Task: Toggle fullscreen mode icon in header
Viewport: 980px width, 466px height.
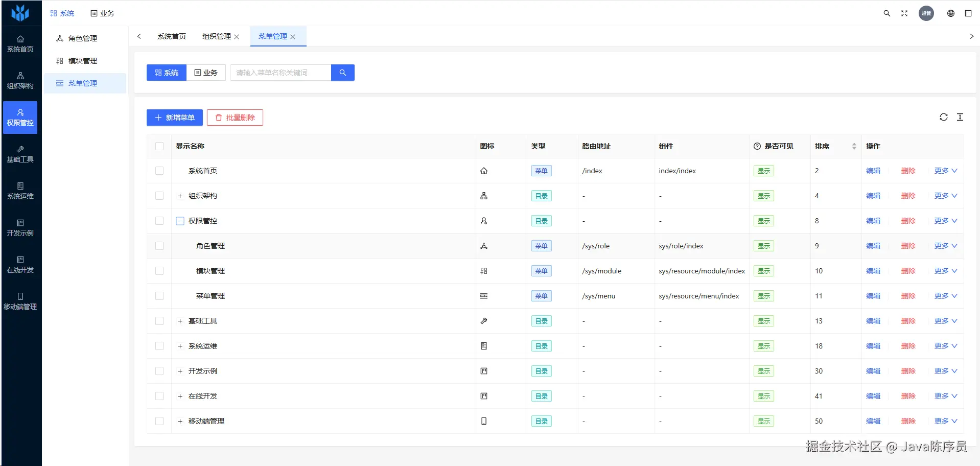Action: pos(904,13)
